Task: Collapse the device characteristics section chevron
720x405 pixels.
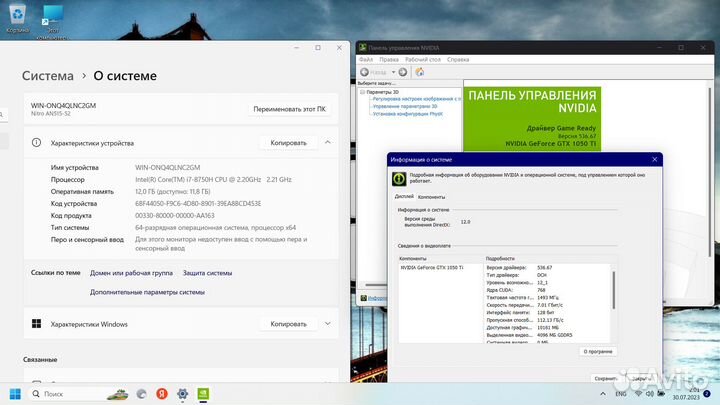Action: [x=327, y=142]
